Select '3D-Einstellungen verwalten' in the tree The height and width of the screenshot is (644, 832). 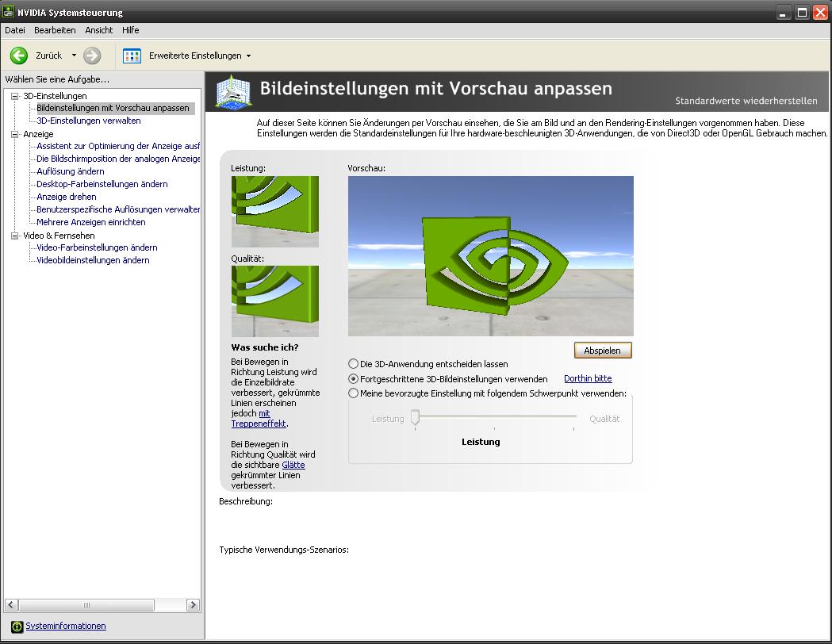[89, 121]
